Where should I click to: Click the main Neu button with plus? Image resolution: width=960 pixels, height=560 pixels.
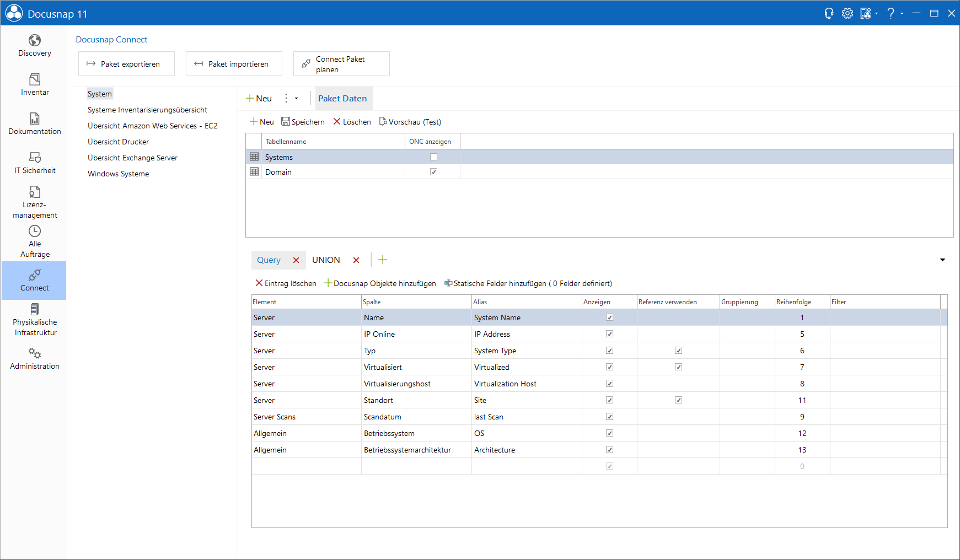click(x=259, y=98)
